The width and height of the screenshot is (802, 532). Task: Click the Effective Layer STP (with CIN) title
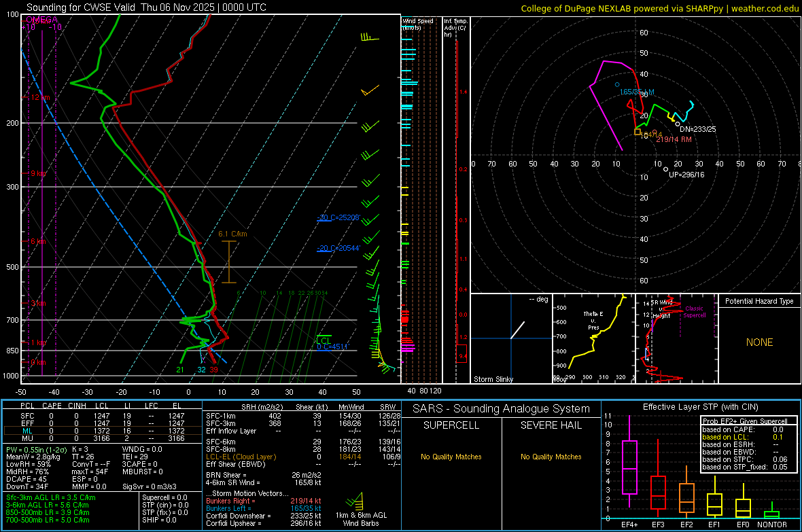pyautogui.click(x=700, y=407)
